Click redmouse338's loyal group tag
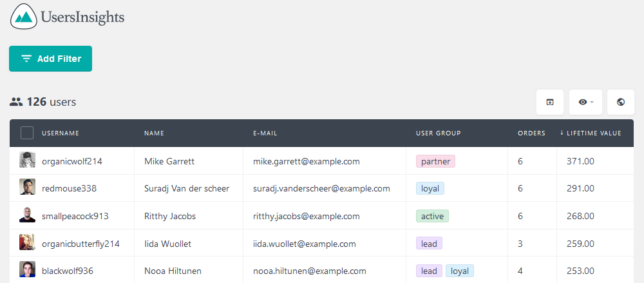Image resolution: width=644 pixels, height=283 pixels. (430, 189)
